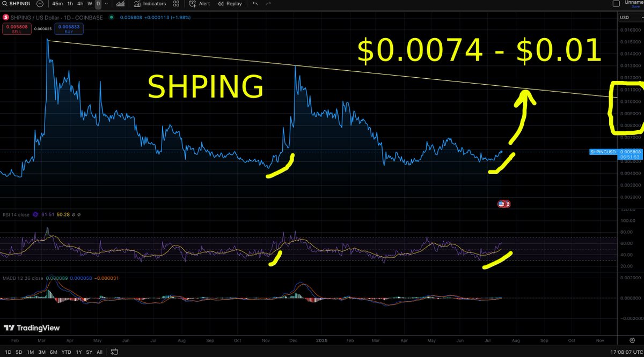Select the All date range
This screenshot has width=644, height=357.
[100, 352]
